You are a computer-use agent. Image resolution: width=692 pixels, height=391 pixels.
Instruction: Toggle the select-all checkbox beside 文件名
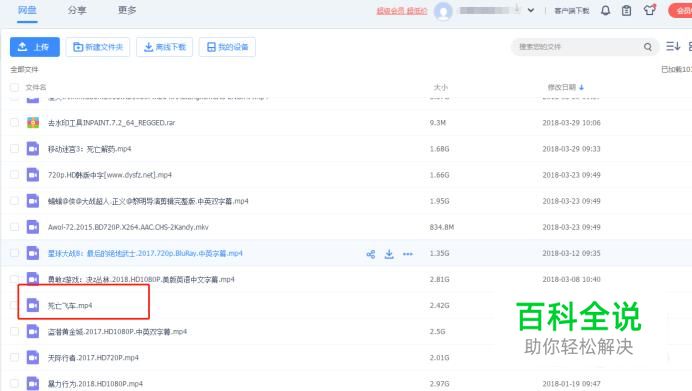pos(14,87)
